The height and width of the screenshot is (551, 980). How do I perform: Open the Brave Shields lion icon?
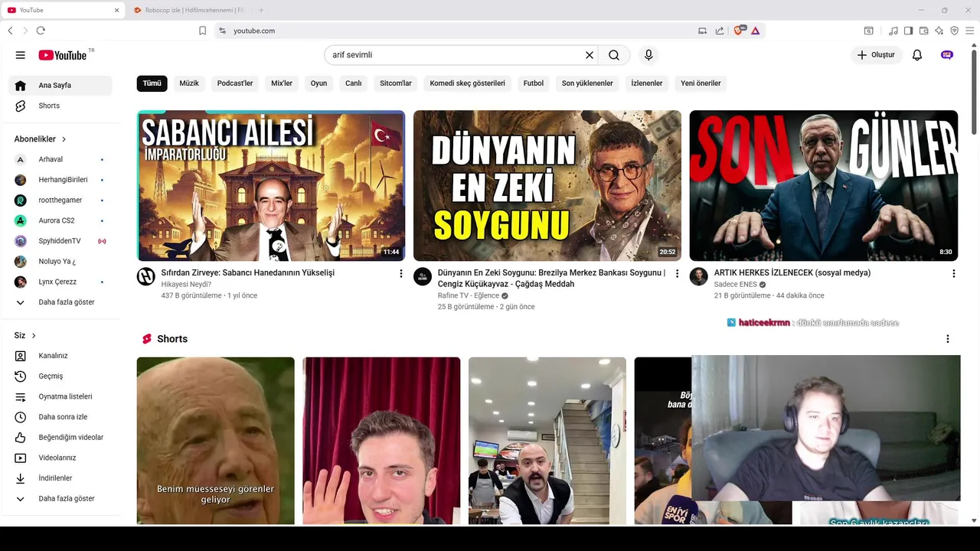739,31
